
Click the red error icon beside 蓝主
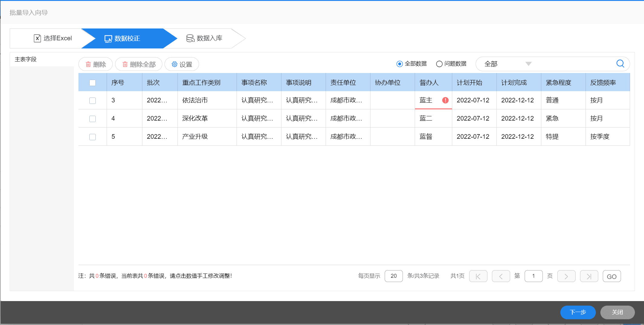click(x=445, y=100)
